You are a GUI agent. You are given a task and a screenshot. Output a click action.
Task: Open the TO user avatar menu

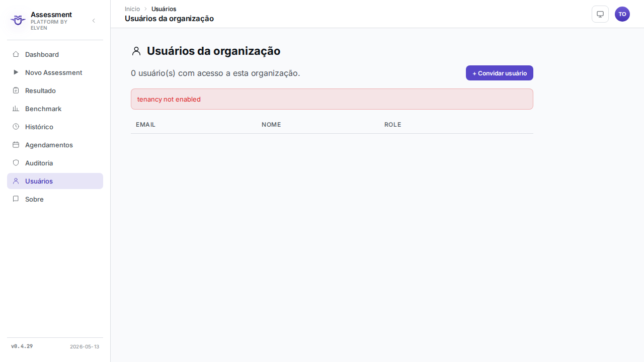(622, 14)
